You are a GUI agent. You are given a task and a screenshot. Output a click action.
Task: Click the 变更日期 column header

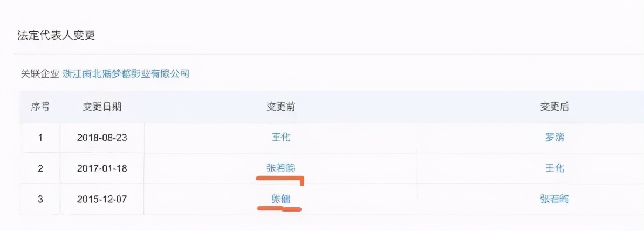pyautogui.click(x=102, y=107)
